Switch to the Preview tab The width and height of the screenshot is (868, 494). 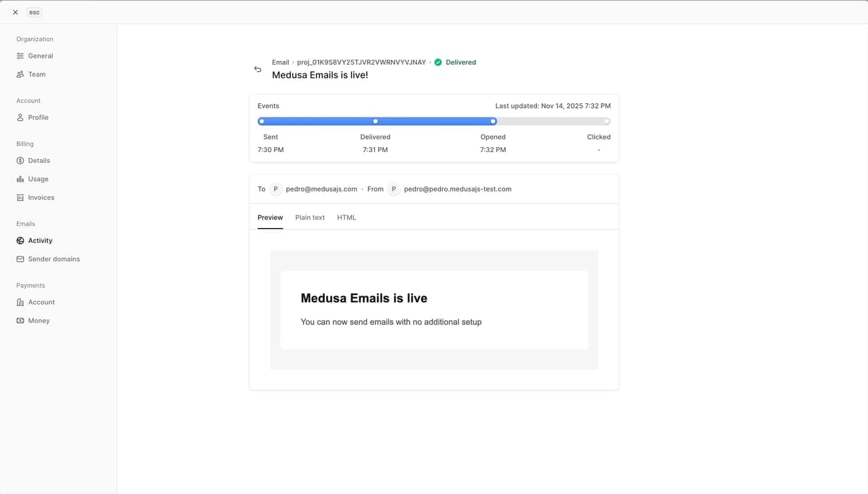270,217
